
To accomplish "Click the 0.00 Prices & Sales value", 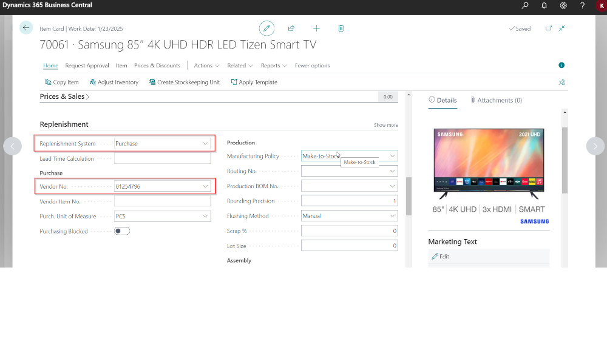I will [388, 96].
